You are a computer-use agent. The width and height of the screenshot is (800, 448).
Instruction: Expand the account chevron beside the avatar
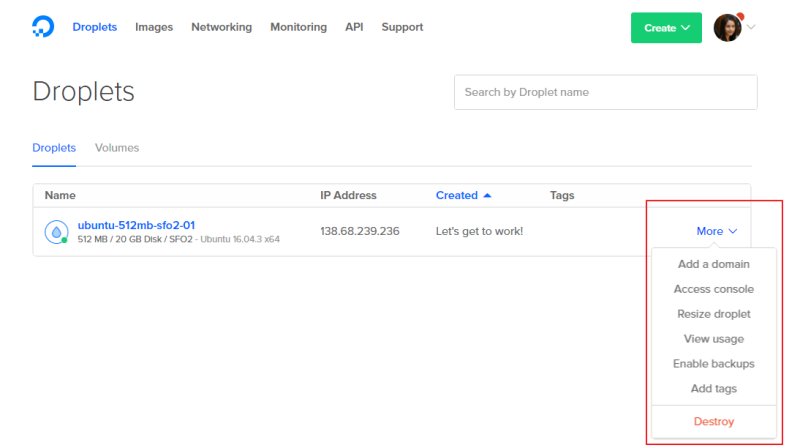[751, 27]
